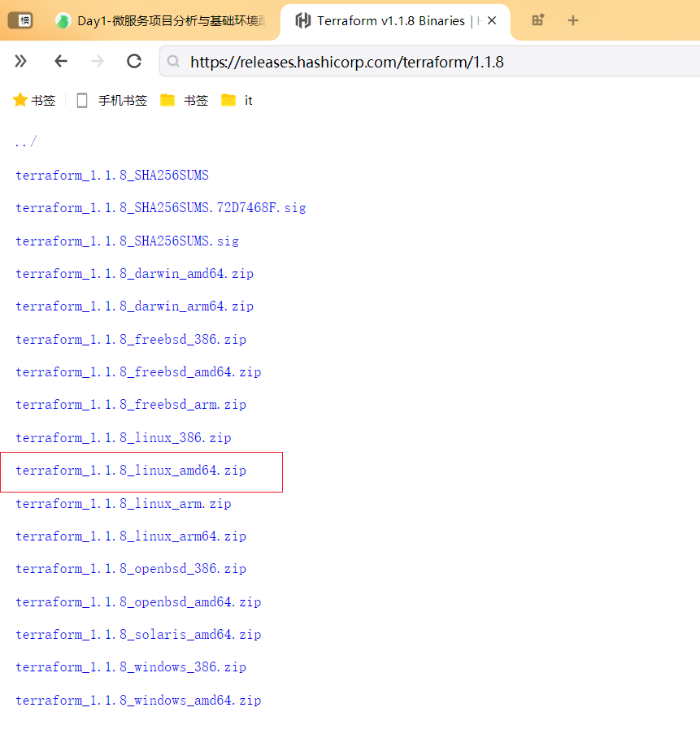Image resolution: width=700 pixels, height=751 pixels.
Task: Close the Terraform v1.1.8 Binaries tab
Action: pos(492,20)
